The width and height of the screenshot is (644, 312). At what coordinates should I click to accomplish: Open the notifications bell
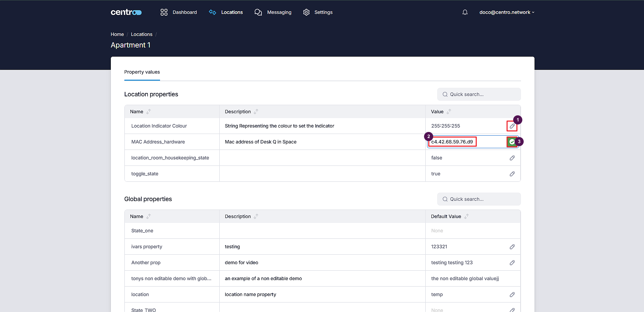tap(465, 12)
